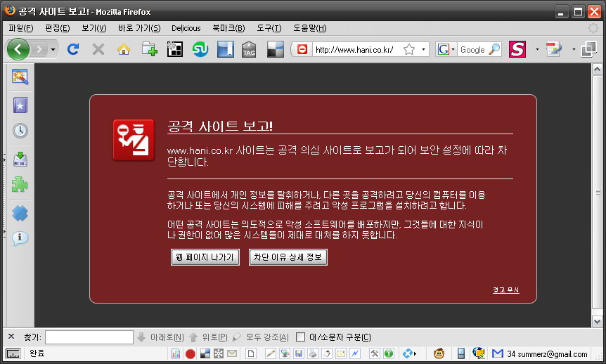Click the sidebar picture with wand icon

(20, 77)
